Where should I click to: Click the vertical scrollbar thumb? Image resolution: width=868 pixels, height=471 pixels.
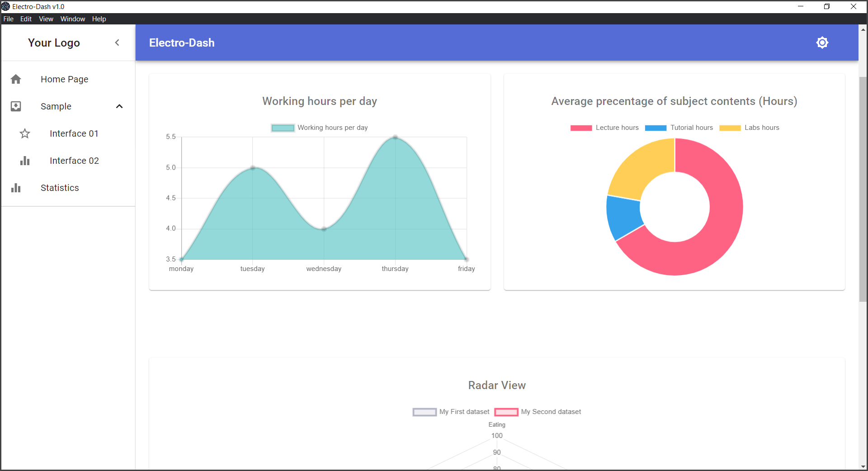coord(863,189)
